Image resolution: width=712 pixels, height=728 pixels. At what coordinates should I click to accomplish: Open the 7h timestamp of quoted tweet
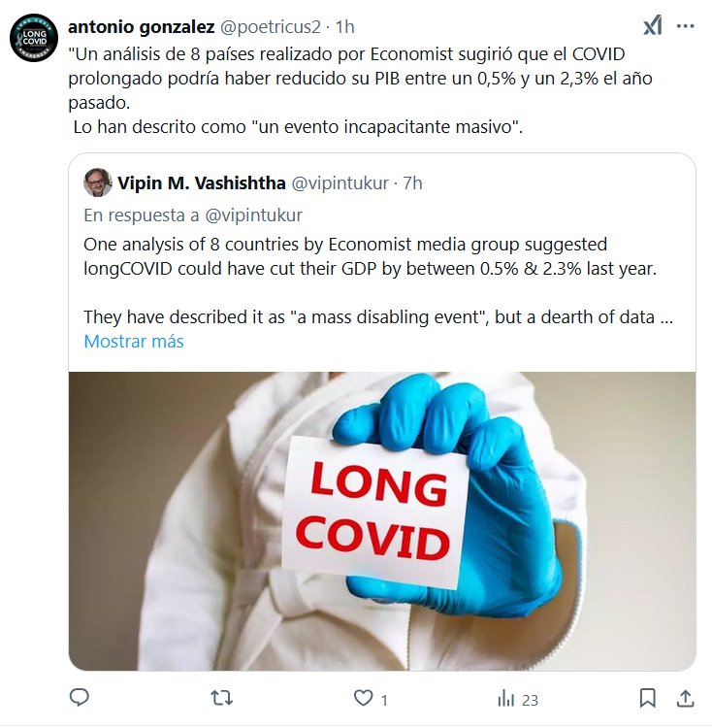tap(412, 183)
